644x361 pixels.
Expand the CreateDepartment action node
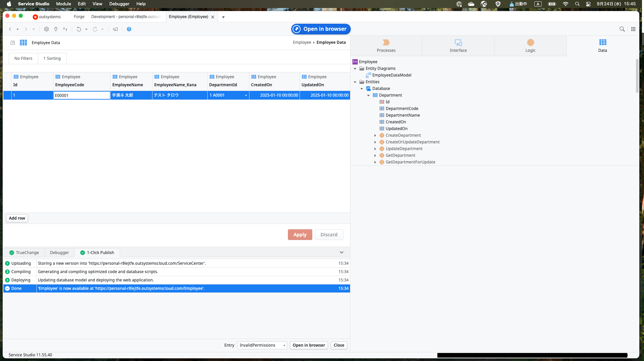375,135
